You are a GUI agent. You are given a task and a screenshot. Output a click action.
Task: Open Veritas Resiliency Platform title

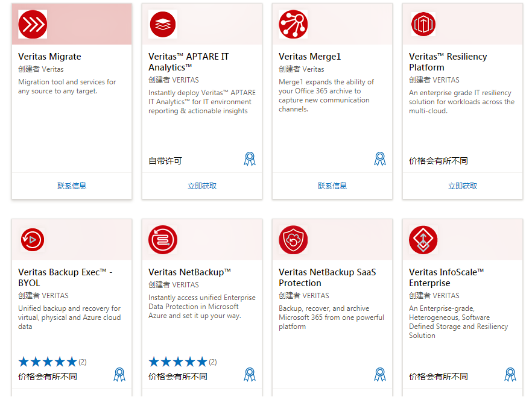point(448,62)
